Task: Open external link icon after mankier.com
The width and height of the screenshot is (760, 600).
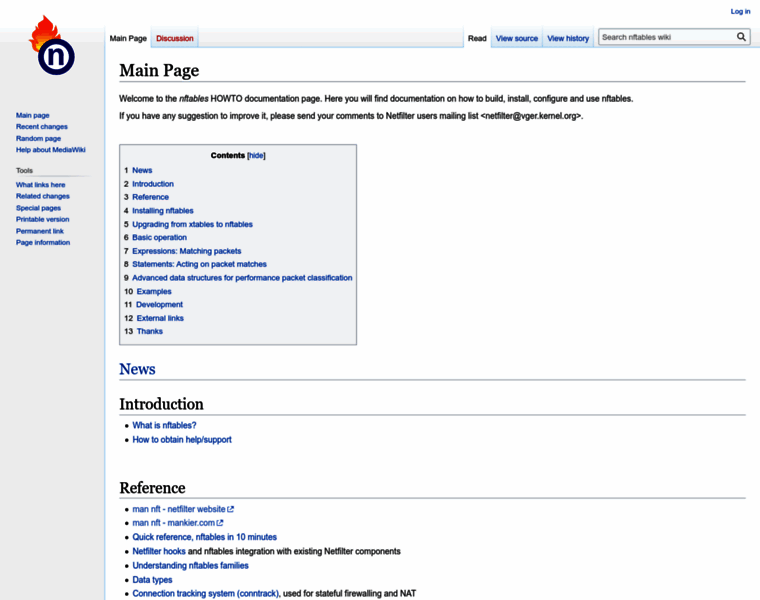Action: 220,523
